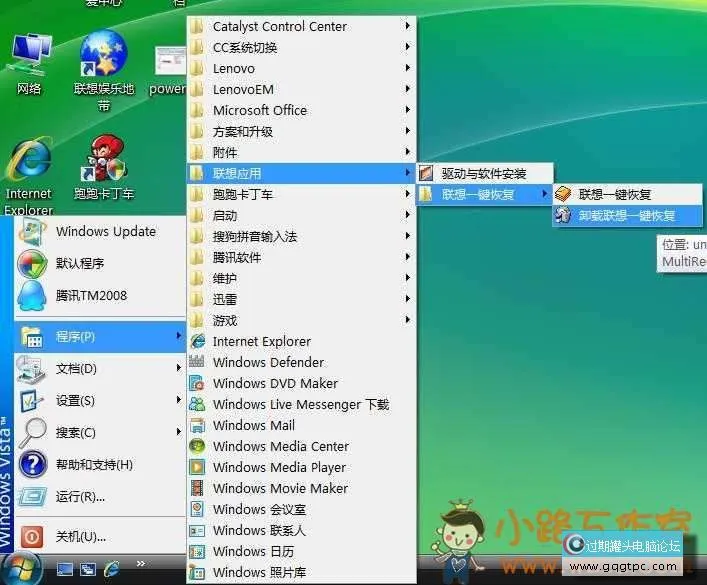Click the 默认程序 icon in Start menu

(x=32, y=263)
